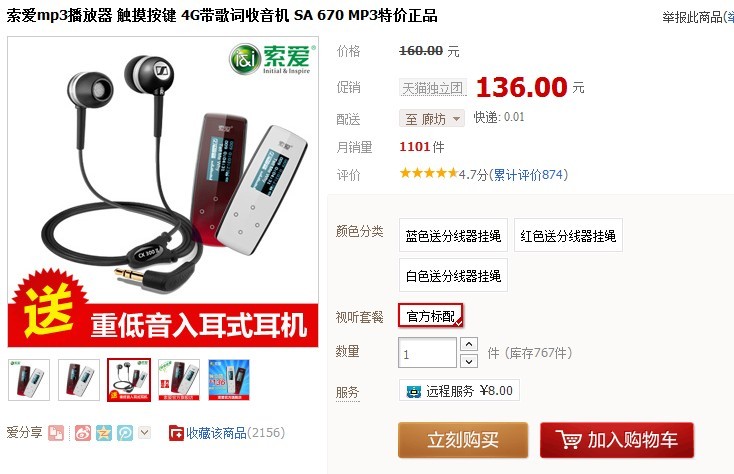
Task: Expand more share options arrow
Action: tap(145, 432)
